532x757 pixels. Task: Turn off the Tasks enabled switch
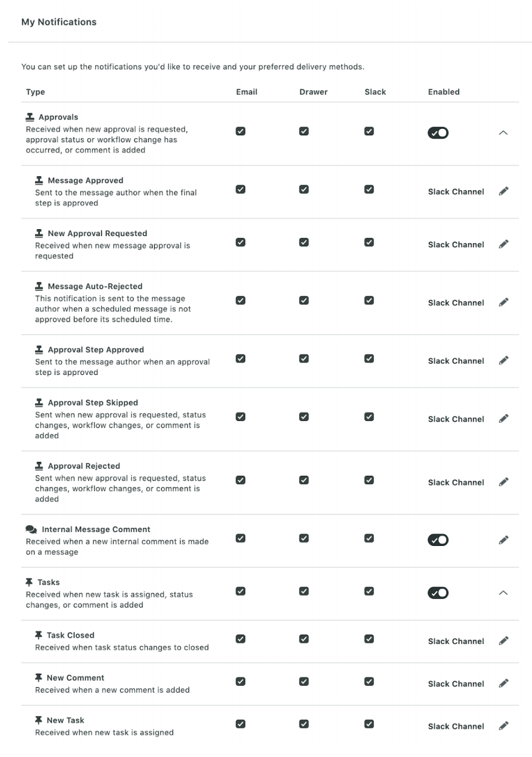click(x=438, y=592)
